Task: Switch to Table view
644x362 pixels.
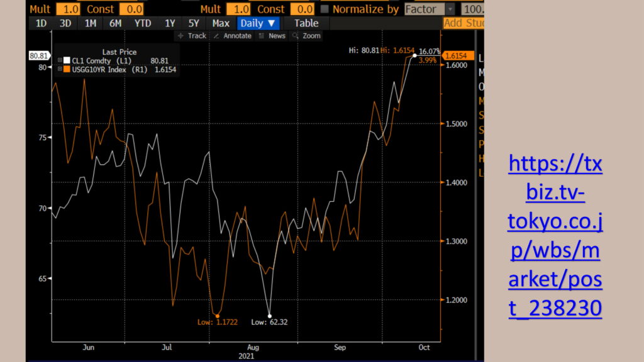Action: click(306, 23)
